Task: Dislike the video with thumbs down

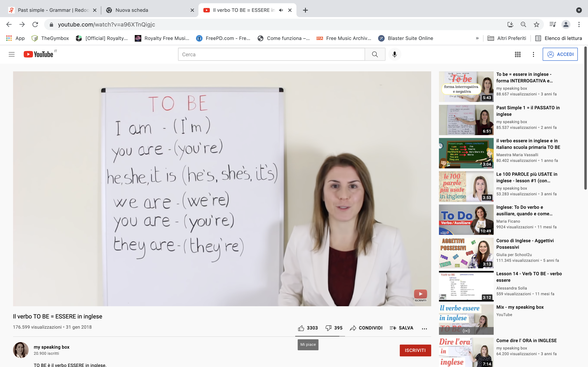Action: tap(329, 328)
